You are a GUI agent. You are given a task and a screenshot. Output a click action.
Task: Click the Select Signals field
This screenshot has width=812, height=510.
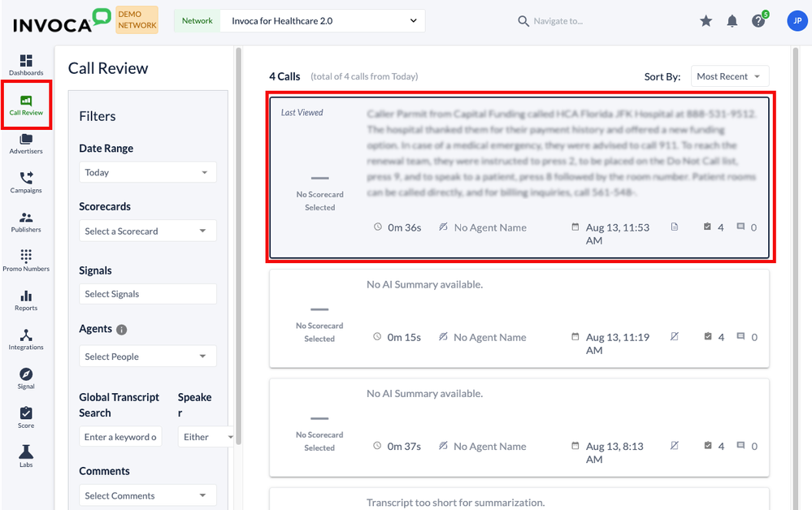point(148,294)
